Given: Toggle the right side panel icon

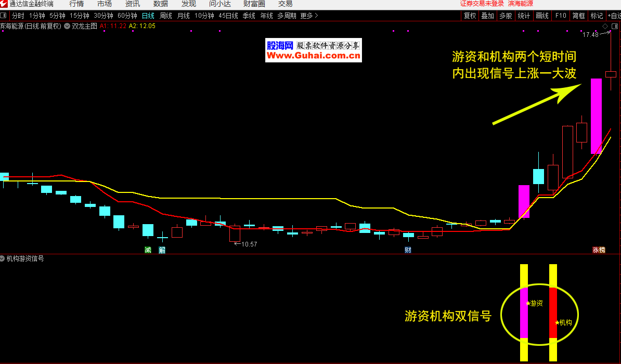Looking at the screenshot, I should click(x=615, y=26).
